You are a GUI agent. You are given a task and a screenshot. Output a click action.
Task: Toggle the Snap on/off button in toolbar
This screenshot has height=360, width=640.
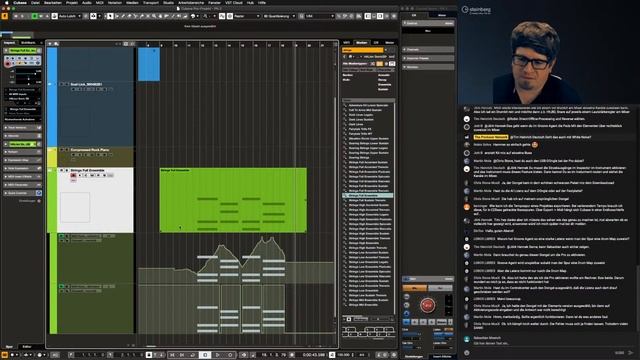coord(222,16)
